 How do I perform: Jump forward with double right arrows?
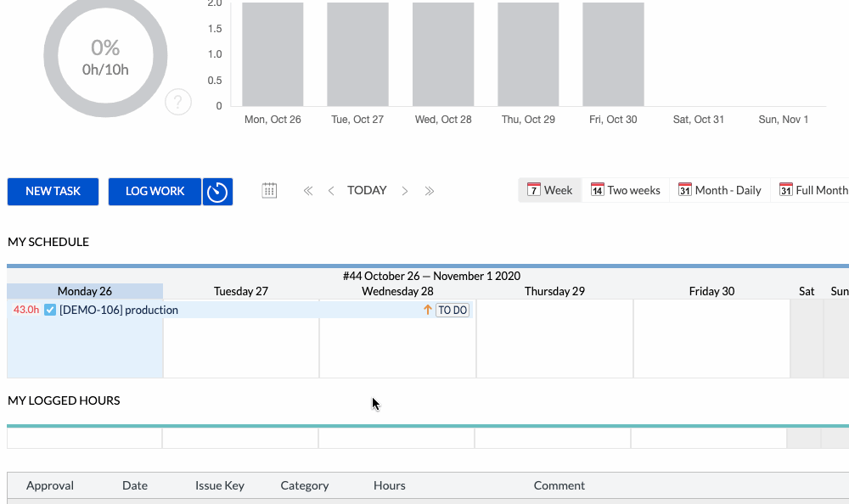(x=430, y=191)
